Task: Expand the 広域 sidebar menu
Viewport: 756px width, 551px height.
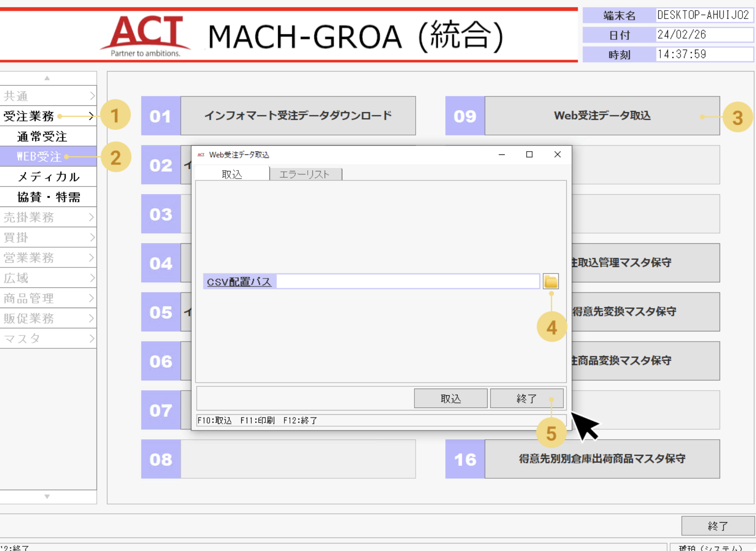Action: click(48, 278)
